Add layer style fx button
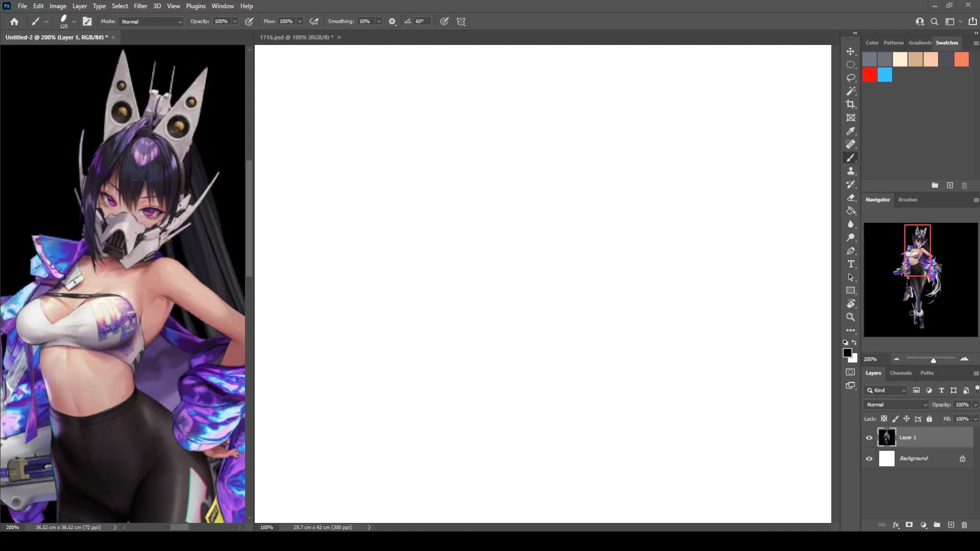980x551 pixels. pos(896,525)
